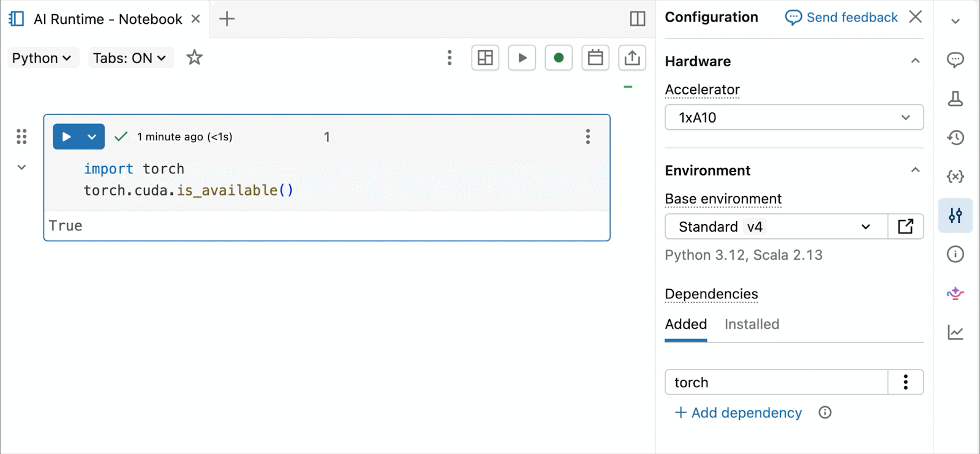Click the Run all play icon in toolbar

coord(522,58)
